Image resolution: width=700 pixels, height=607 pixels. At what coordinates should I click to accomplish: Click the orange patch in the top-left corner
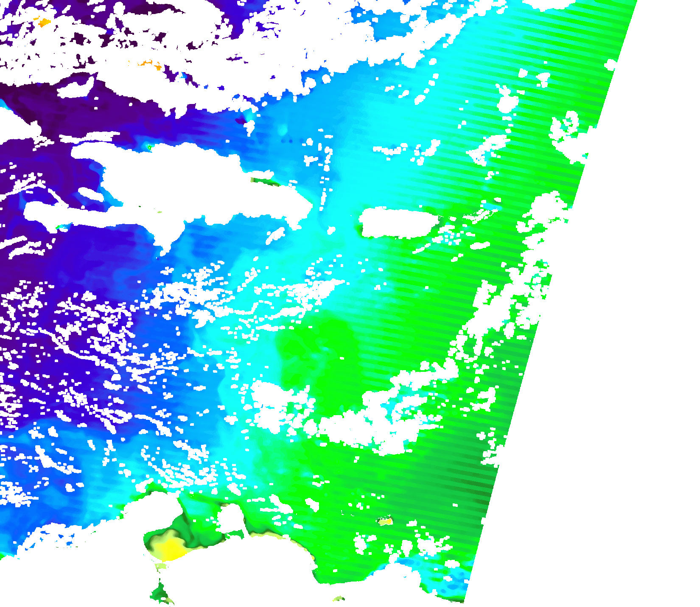(44, 22)
